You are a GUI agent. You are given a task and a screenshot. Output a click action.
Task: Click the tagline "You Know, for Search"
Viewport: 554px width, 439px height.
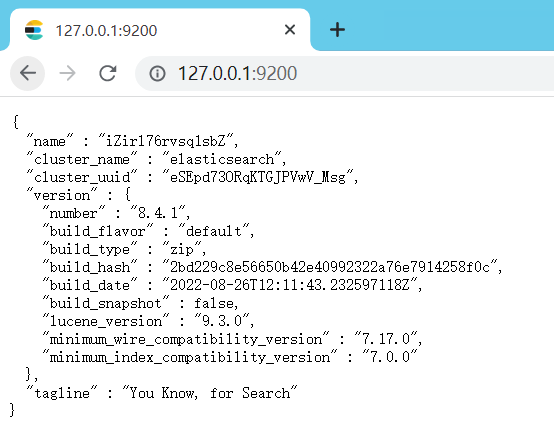tap(210, 393)
